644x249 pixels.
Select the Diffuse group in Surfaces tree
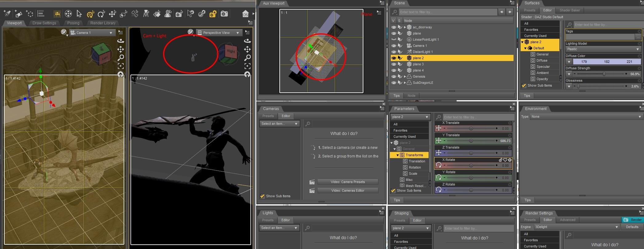[542, 61]
